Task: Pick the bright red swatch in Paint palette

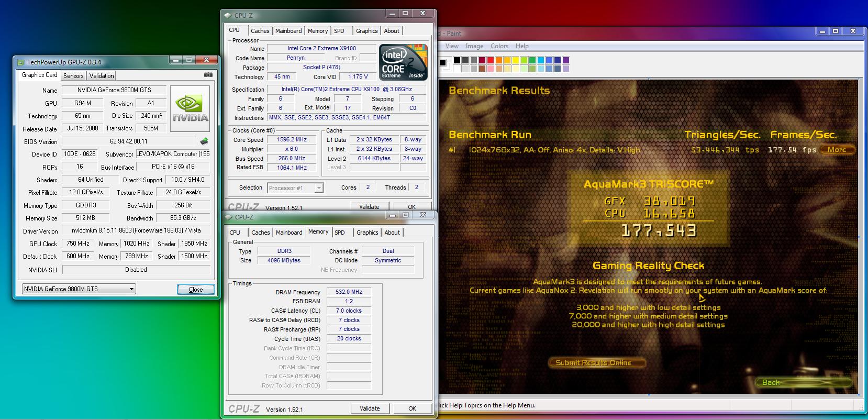Action: coord(491,60)
